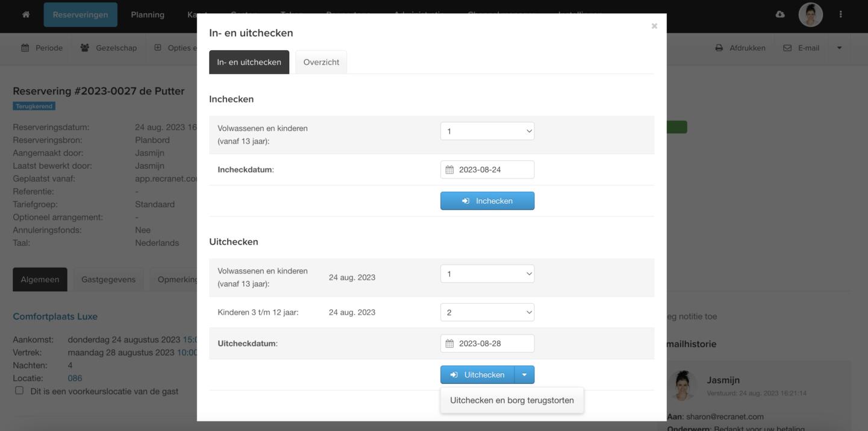This screenshot has height=431, width=868.
Task: Toggle the voorkeurslocatie van de gast checkbox
Action: coord(19,391)
